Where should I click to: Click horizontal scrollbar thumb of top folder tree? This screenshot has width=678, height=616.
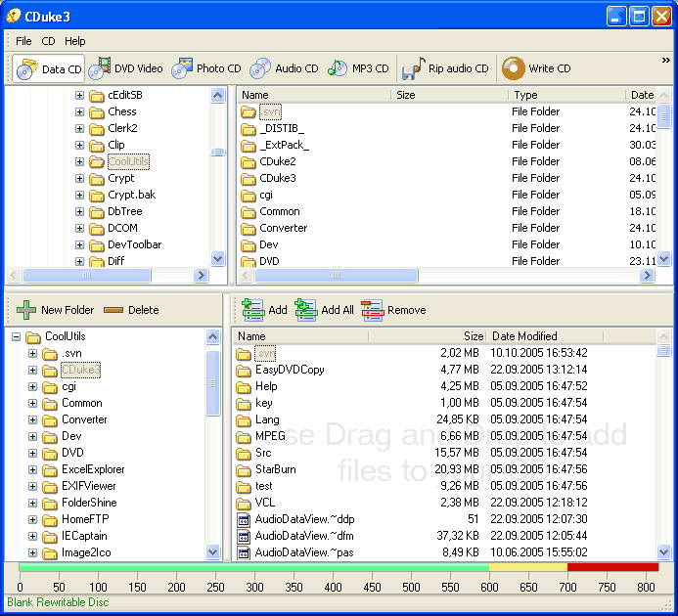point(87,275)
